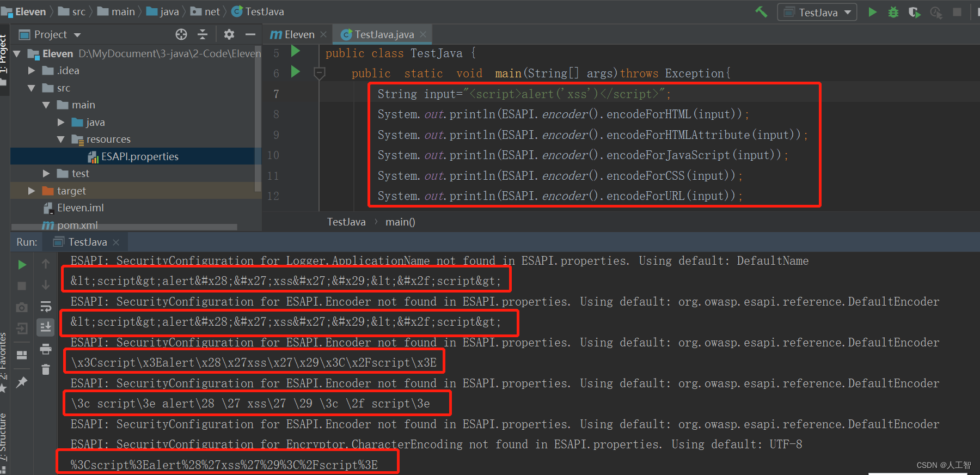Toggle scroll to end in console
The height and width of the screenshot is (475, 980).
click(x=46, y=327)
